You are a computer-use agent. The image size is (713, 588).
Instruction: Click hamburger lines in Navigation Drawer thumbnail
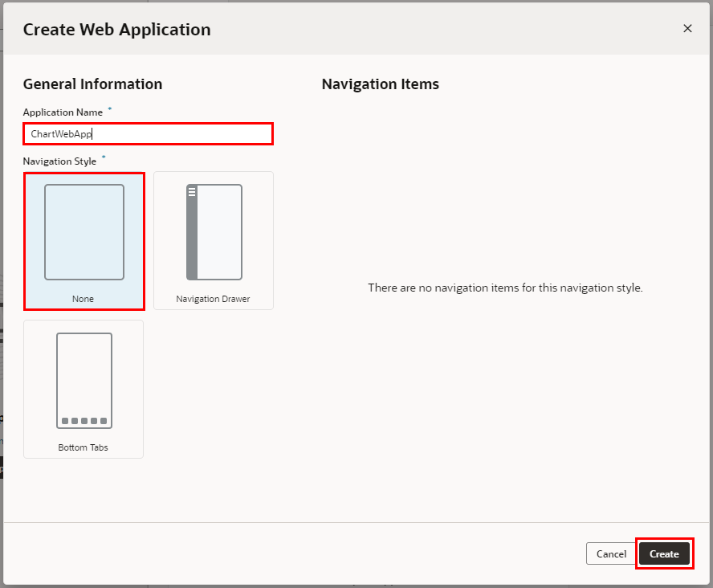tap(192, 192)
